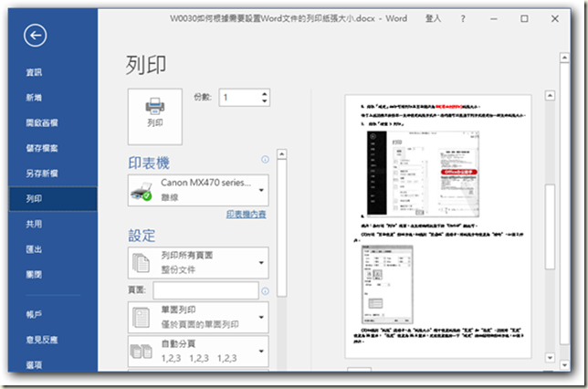Screen dimensions: 588x389
Task: Expand the 單面列印 dropdown
Action: click(198, 318)
